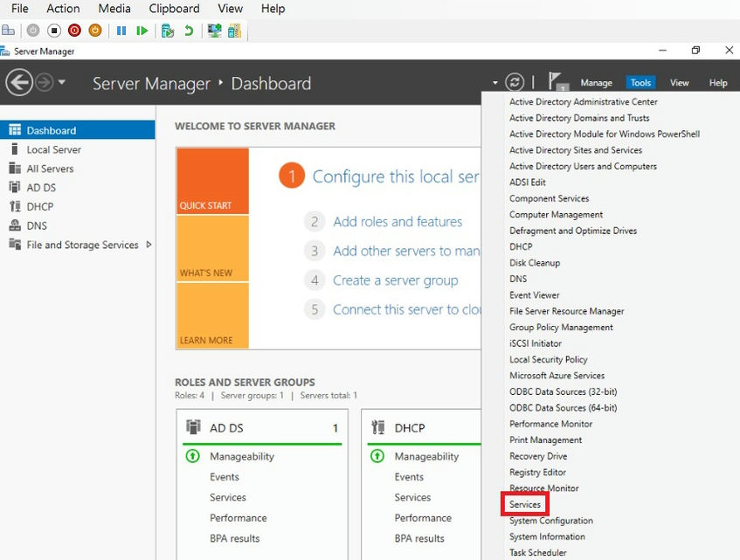The height and width of the screenshot is (560, 740).
Task: Open the notifications flag
Action: pos(557,81)
